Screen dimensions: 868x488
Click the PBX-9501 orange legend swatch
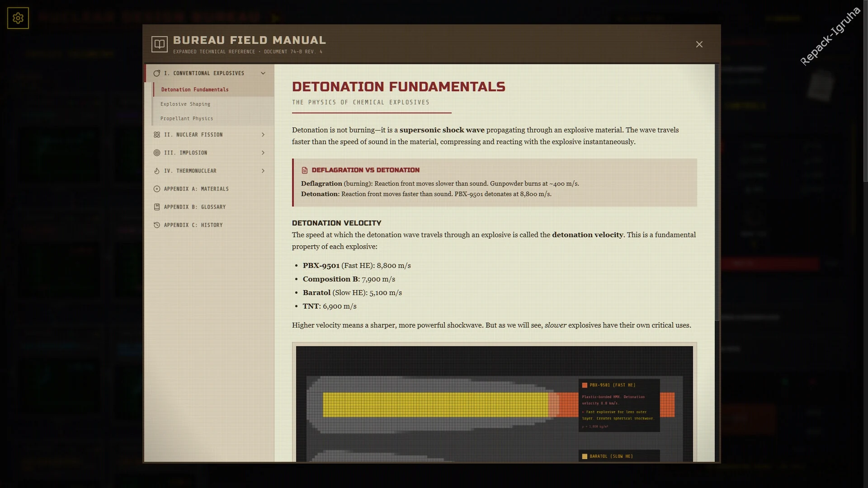[585, 385]
